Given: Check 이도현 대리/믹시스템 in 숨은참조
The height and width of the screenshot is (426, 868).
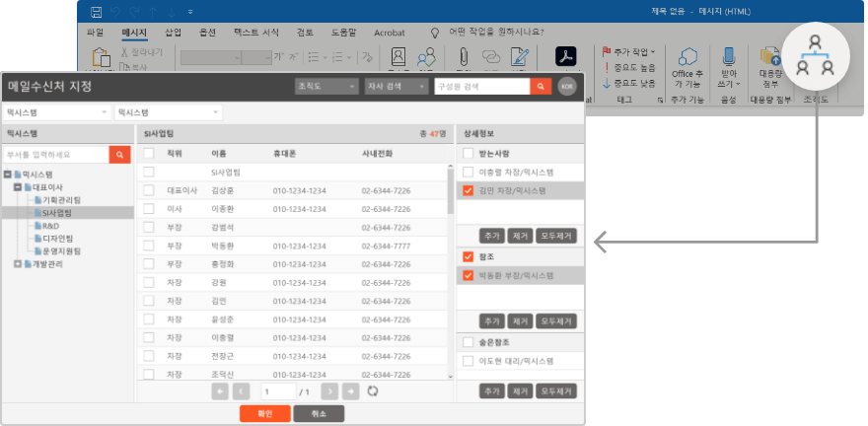Looking at the screenshot, I should 468,361.
